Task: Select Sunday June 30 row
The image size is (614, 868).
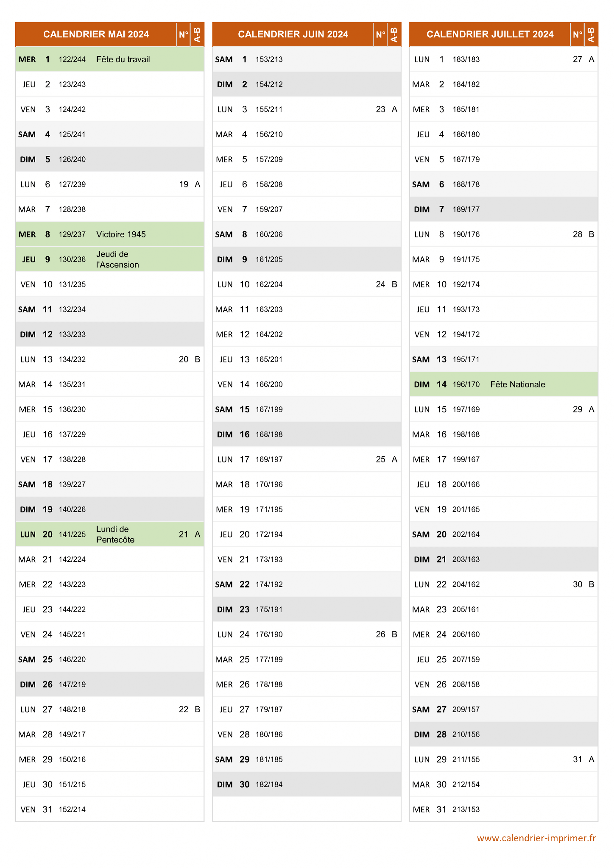Action: click(307, 785)
